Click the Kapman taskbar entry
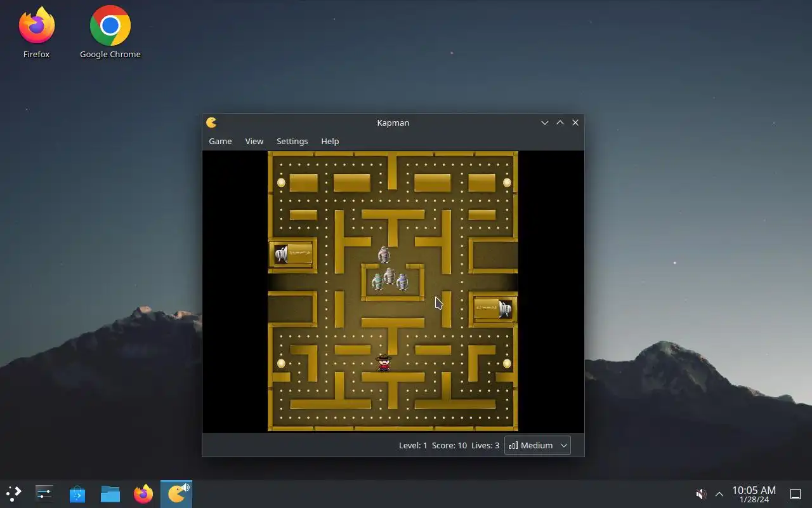 [x=176, y=494]
